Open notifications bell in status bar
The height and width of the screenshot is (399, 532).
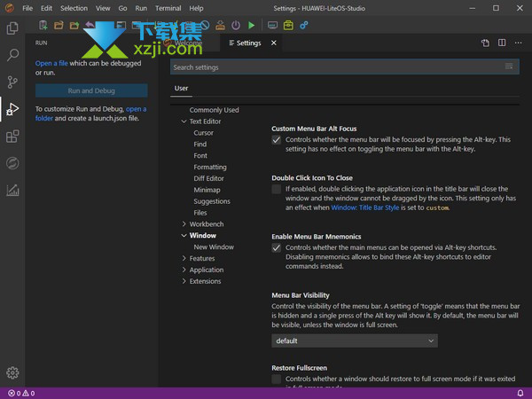[x=520, y=393]
